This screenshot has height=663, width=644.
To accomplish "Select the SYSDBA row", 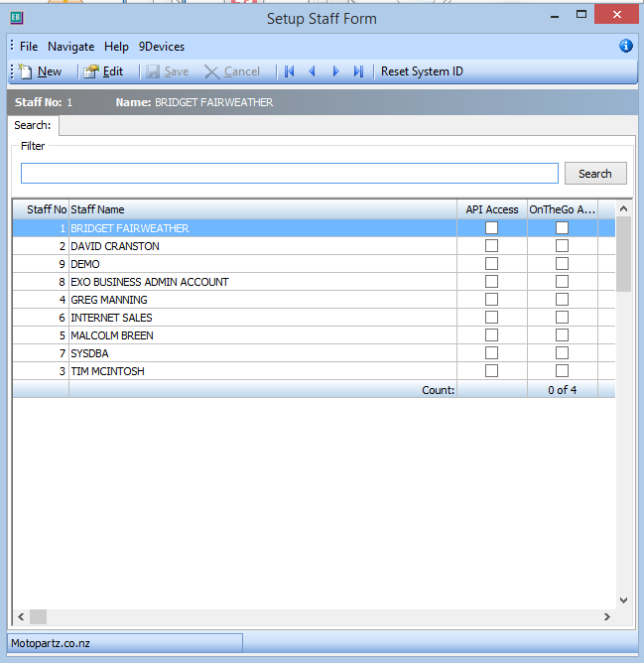I will 314,352.
